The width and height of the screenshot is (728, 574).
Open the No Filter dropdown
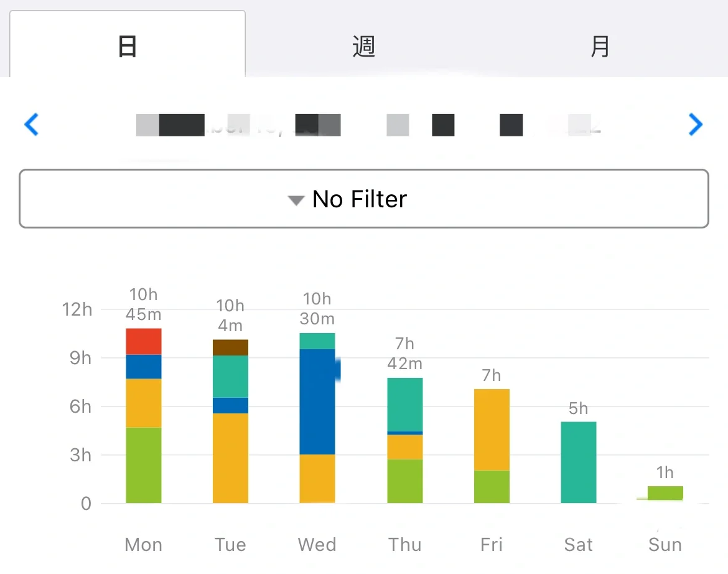[x=364, y=199]
